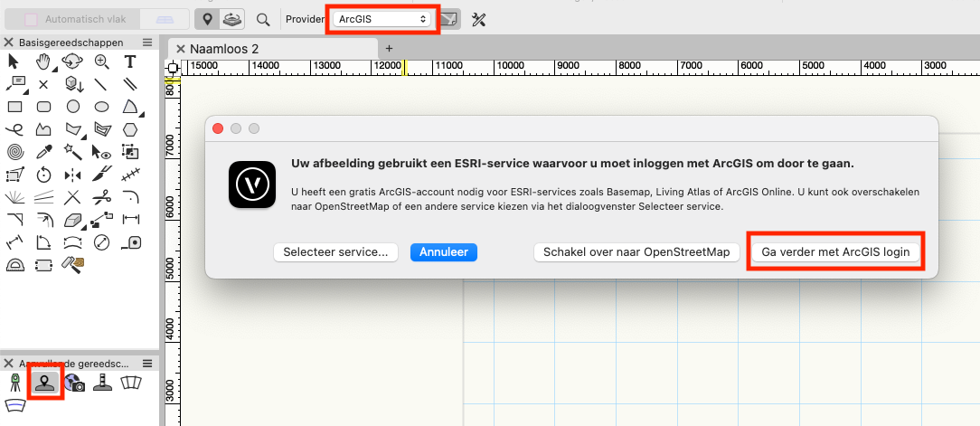Screen dimensions: 980x426
Task: Activate the Flyover orbit tool
Action: tap(72, 62)
